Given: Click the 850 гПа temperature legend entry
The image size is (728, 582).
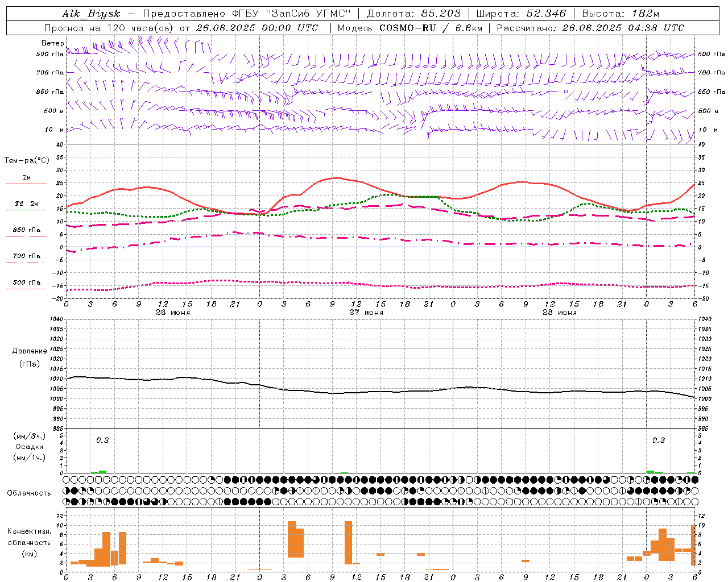Looking at the screenshot, I should click(26, 230).
